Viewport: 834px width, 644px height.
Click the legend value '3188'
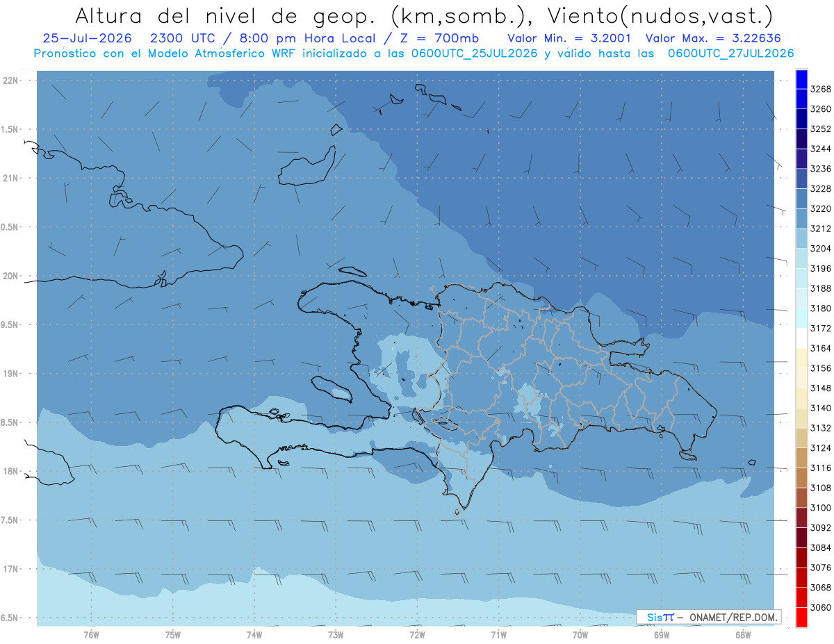[821, 288]
